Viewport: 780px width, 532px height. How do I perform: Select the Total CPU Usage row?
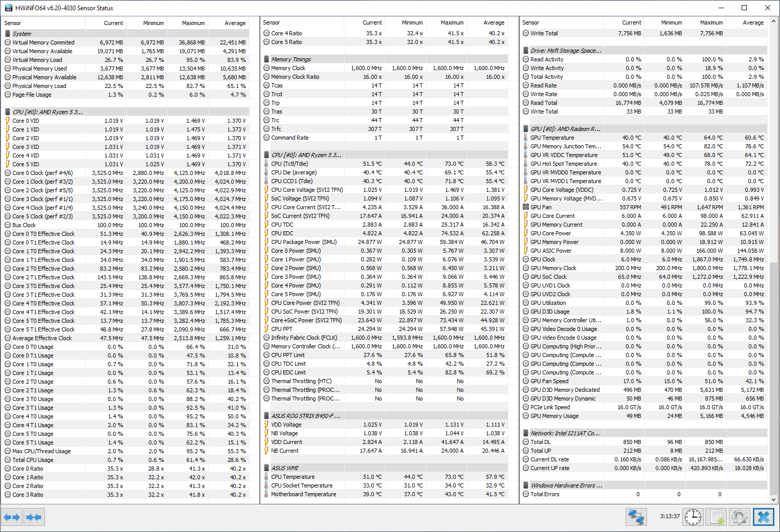point(33,460)
